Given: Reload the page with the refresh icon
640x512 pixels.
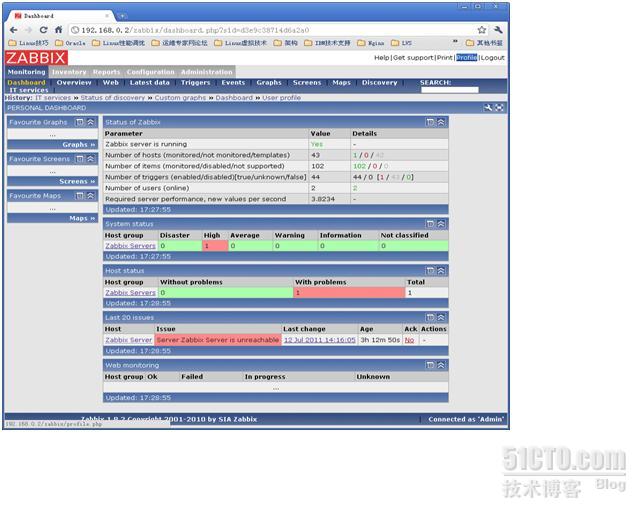Looking at the screenshot, I should point(43,30).
